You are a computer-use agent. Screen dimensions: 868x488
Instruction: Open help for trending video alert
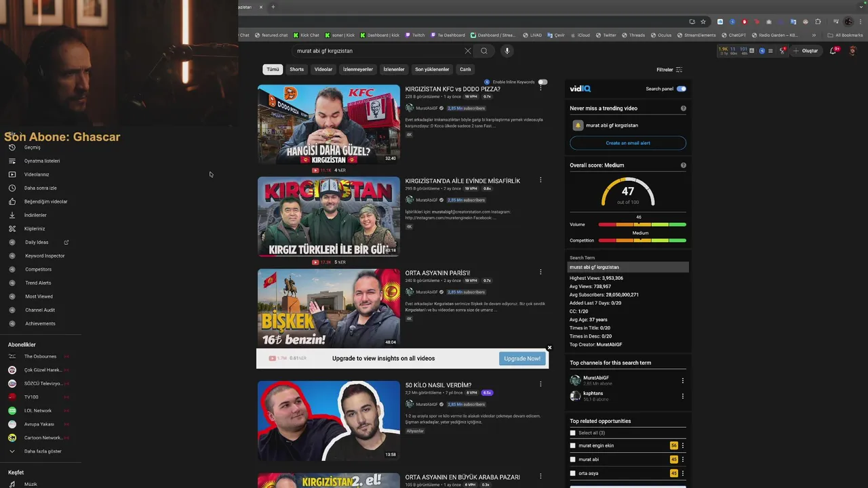tap(684, 108)
